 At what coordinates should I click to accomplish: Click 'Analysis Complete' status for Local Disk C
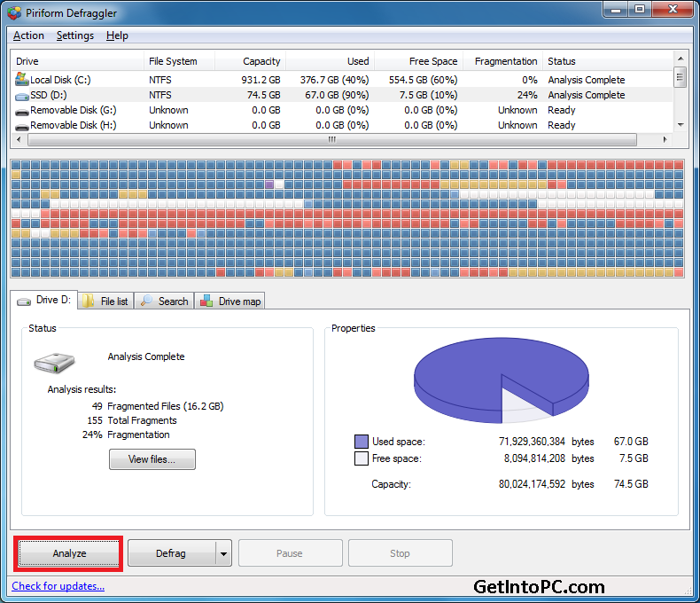tap(587, 80)
